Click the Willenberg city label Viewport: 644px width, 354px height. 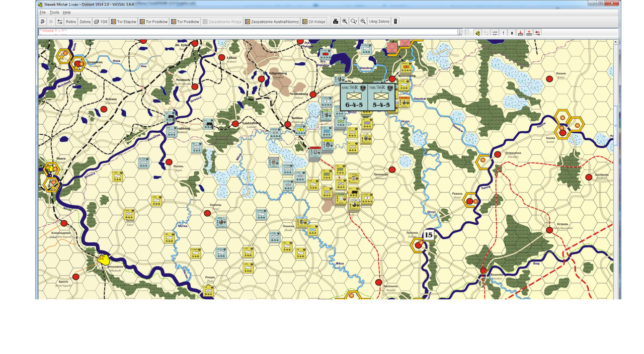pyautogui.click(x=407, y=76)
